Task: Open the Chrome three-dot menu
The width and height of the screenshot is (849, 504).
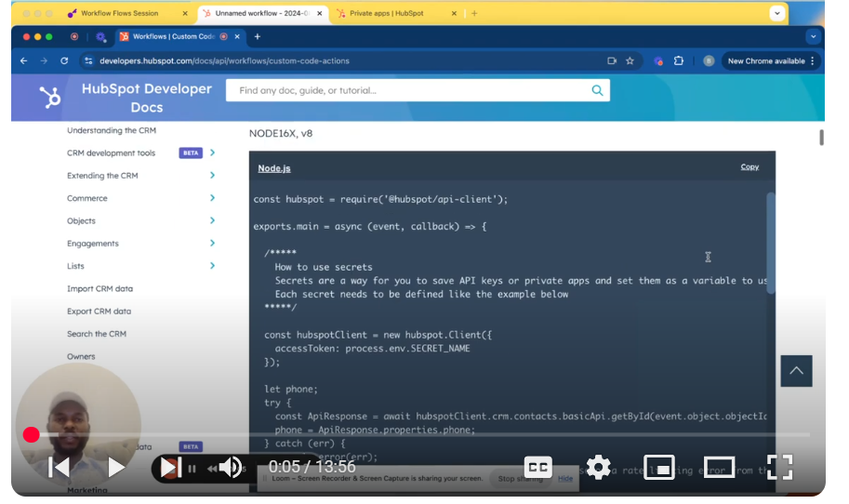Action: pyautogui.click(x=812, y=61)
